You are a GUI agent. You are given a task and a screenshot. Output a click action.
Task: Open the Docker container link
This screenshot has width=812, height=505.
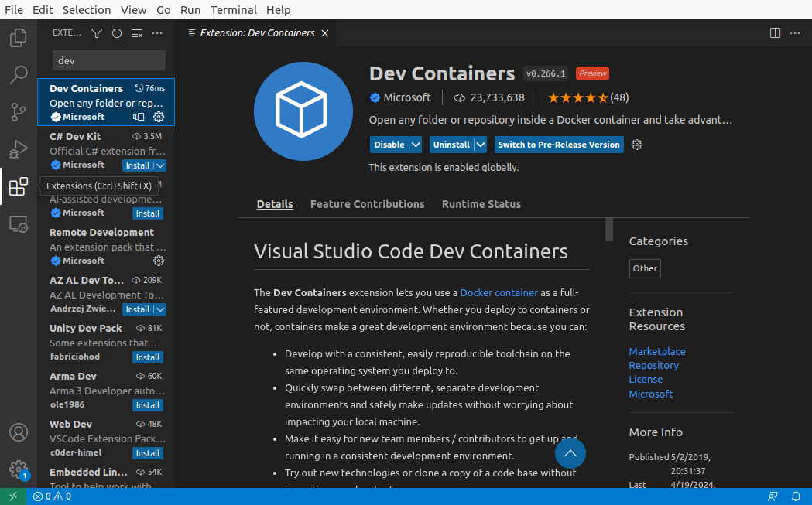[499, 292]
